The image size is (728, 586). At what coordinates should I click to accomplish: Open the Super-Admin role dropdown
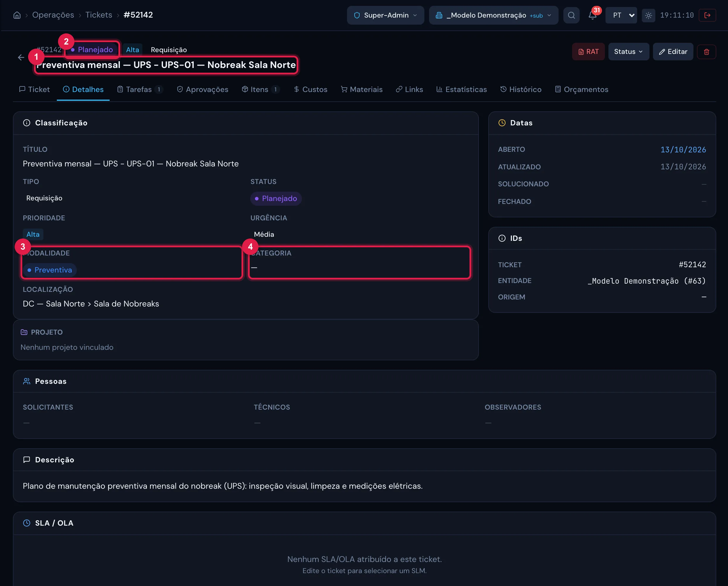(x=385, y=15)
